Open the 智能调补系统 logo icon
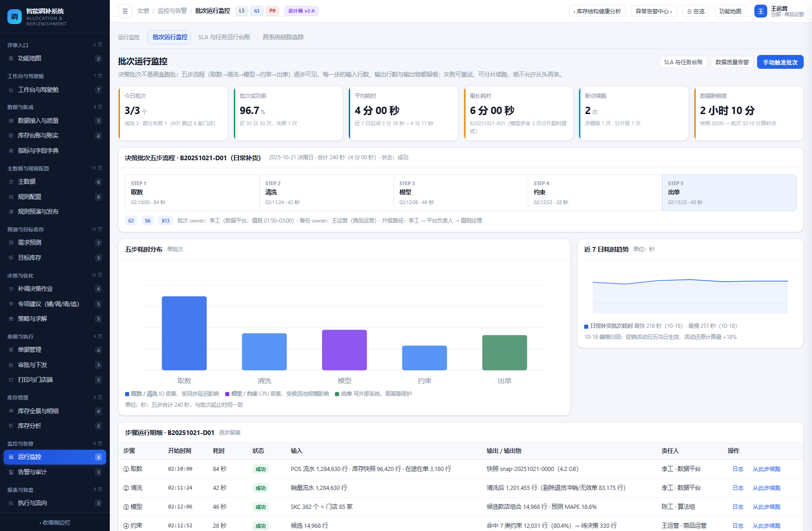The height and width of the screenshot is (531, 812). coord(14,17)
